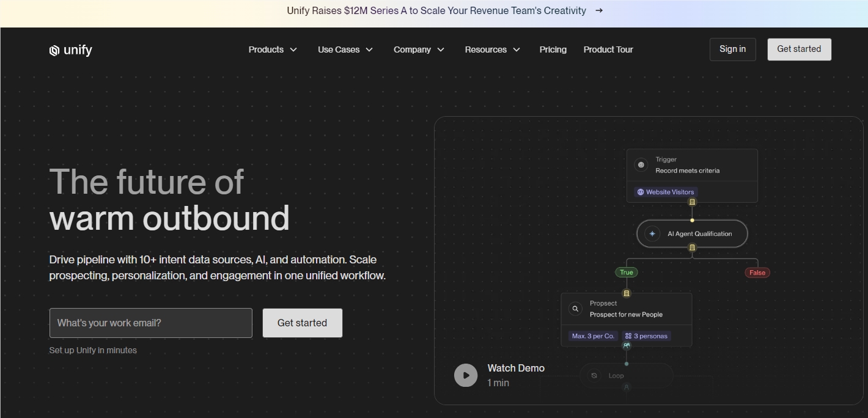The width and height of the screenshot is (868, 418).
Task: Select the False branch label
Action: tap(757, 273)
